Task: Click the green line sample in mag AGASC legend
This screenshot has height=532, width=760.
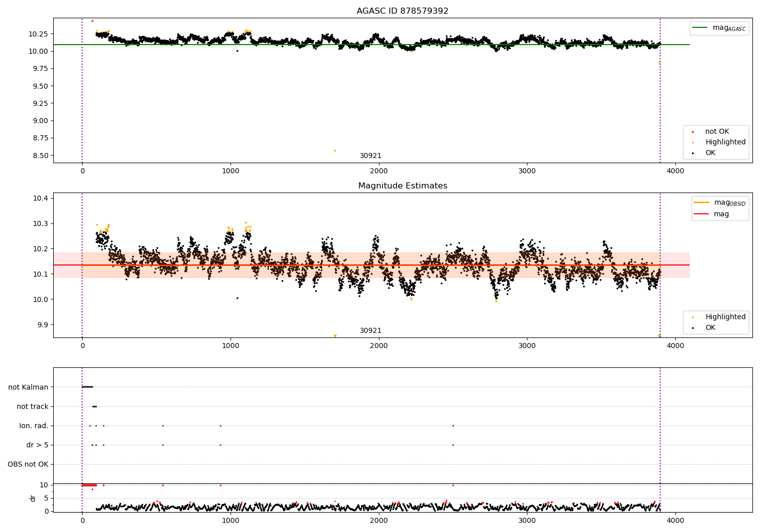Action: coord(700,28)
